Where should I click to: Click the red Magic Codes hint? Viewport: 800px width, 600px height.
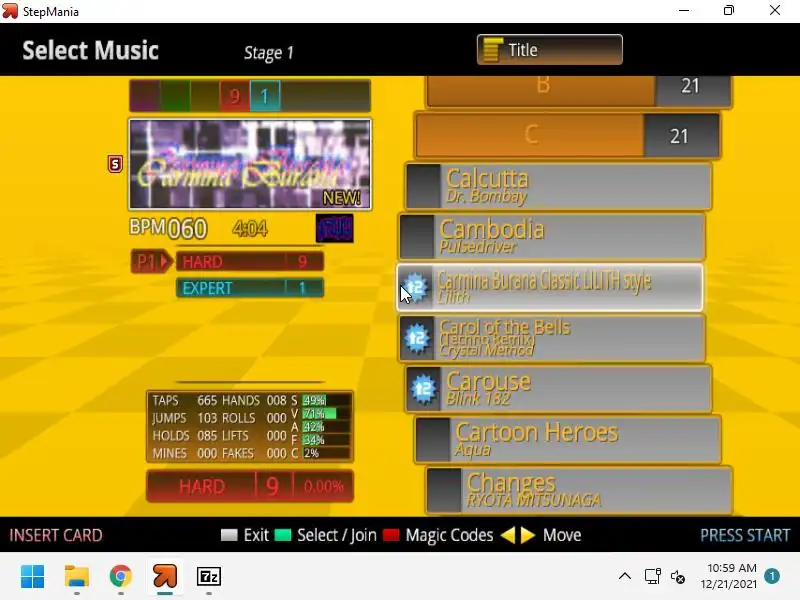[x=438, y=535]
